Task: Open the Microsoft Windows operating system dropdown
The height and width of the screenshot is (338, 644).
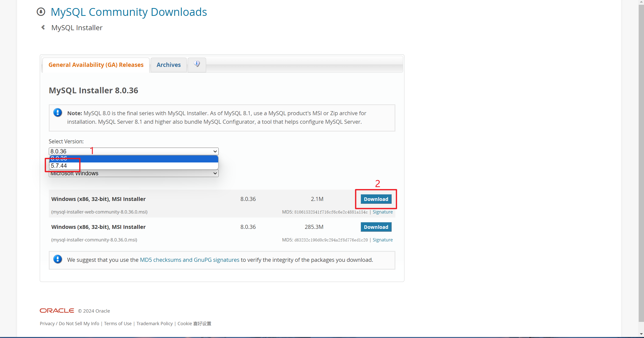Action: (x=134, y=173)
